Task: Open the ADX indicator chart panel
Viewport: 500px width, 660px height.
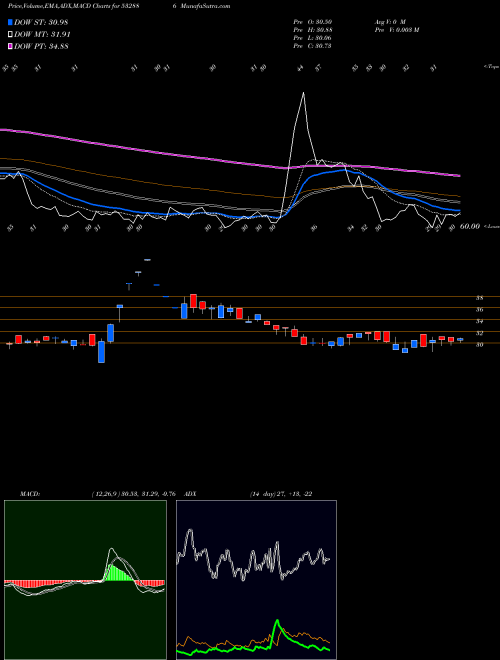Action: 256,580
